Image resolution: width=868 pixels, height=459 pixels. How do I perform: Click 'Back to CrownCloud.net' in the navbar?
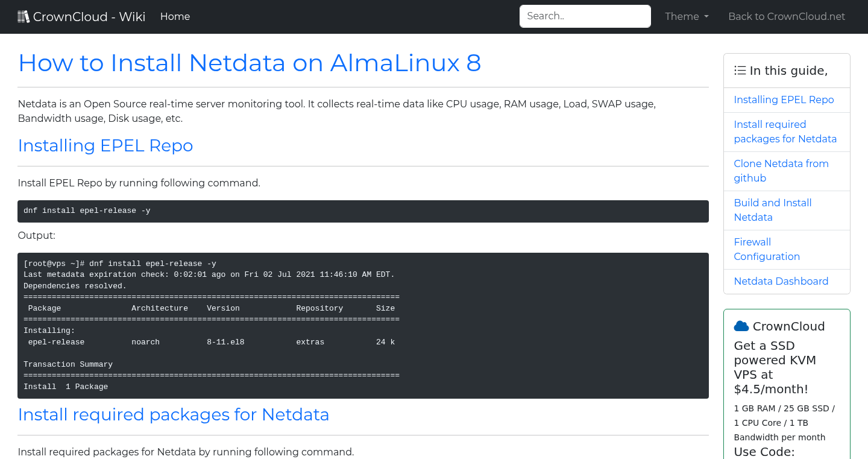tap(787, 16)
